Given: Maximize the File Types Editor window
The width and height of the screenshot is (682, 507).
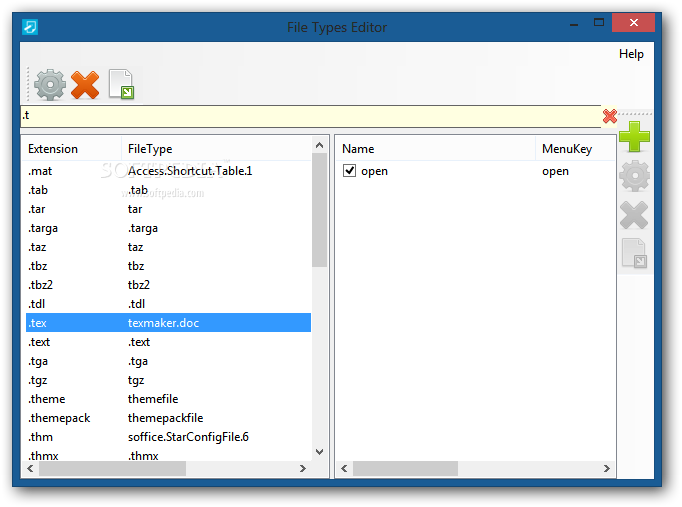Looking at the screenshot, I should pyautogui.click(x=599, y=23).
